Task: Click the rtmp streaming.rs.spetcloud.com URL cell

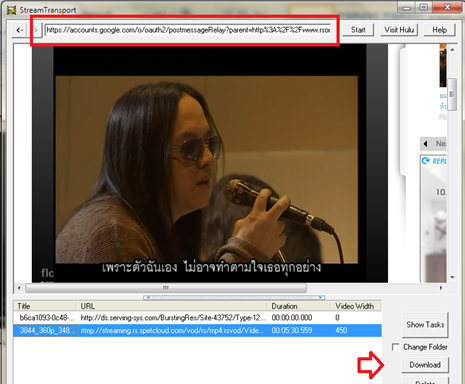Action: [172, 330]
